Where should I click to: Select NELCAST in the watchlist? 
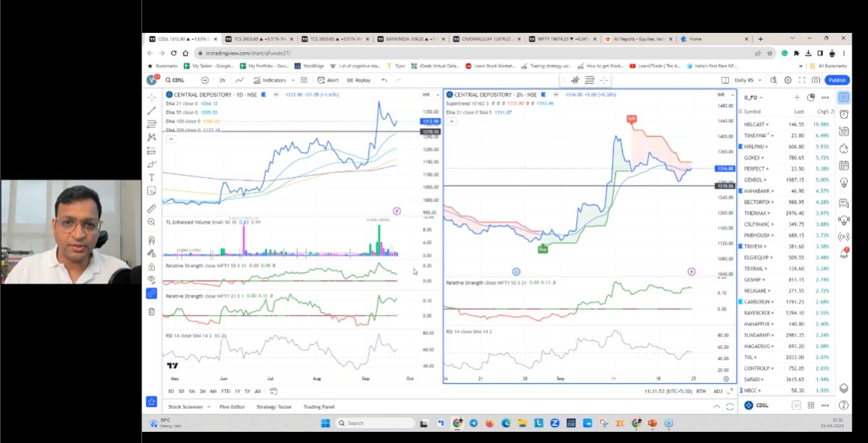[786, 124]
